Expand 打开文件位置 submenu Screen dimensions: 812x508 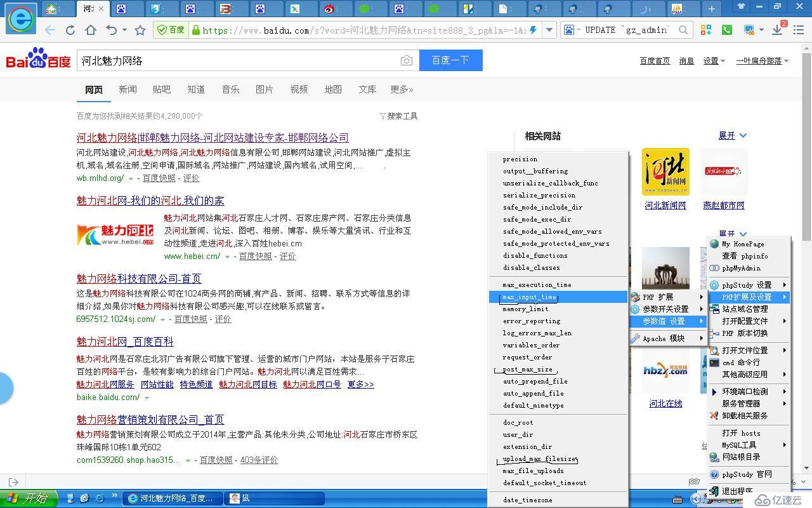[749, 351]
